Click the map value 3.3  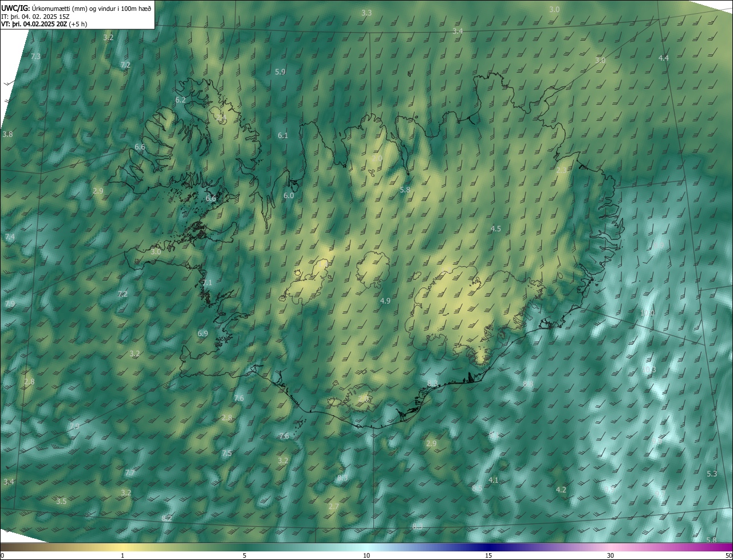tap(366, 13)
